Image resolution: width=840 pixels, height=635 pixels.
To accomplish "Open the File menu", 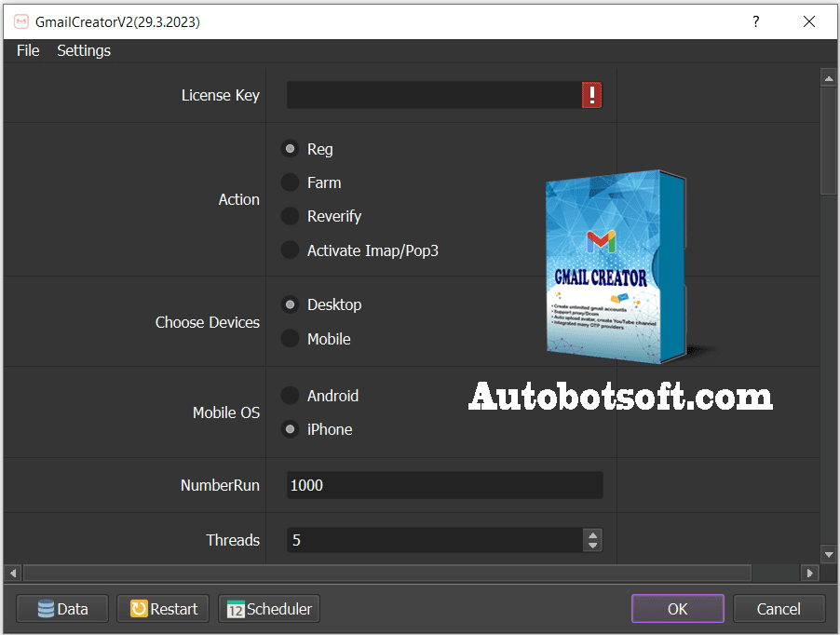I will click(28, 50).
